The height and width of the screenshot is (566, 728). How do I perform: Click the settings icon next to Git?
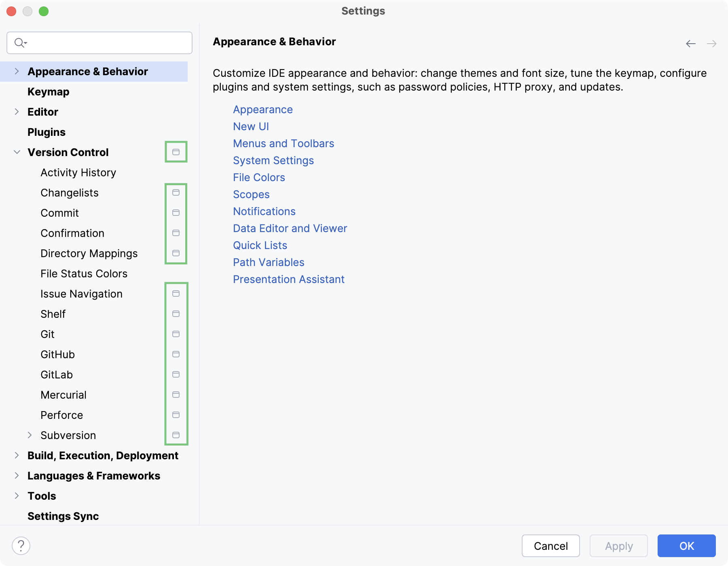(x=176, y=334)
